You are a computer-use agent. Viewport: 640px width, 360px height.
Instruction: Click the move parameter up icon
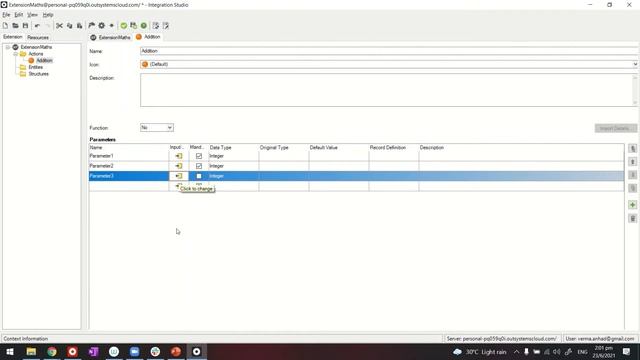click(x=632, y=162)
